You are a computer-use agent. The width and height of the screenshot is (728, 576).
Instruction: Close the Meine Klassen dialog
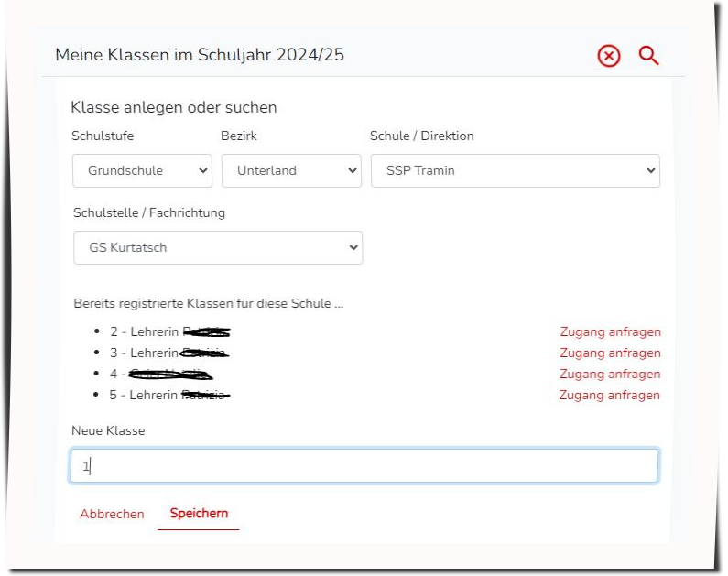[x=608, y=56]
